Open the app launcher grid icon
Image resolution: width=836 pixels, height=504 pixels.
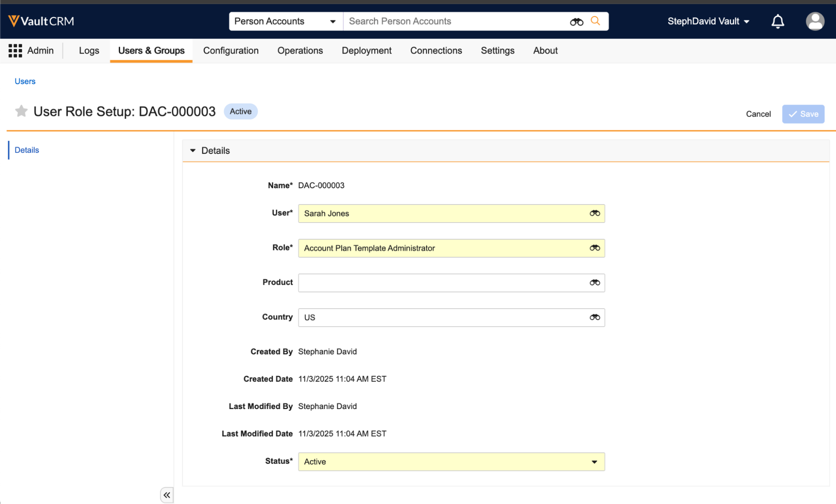[x=15, y=51]
